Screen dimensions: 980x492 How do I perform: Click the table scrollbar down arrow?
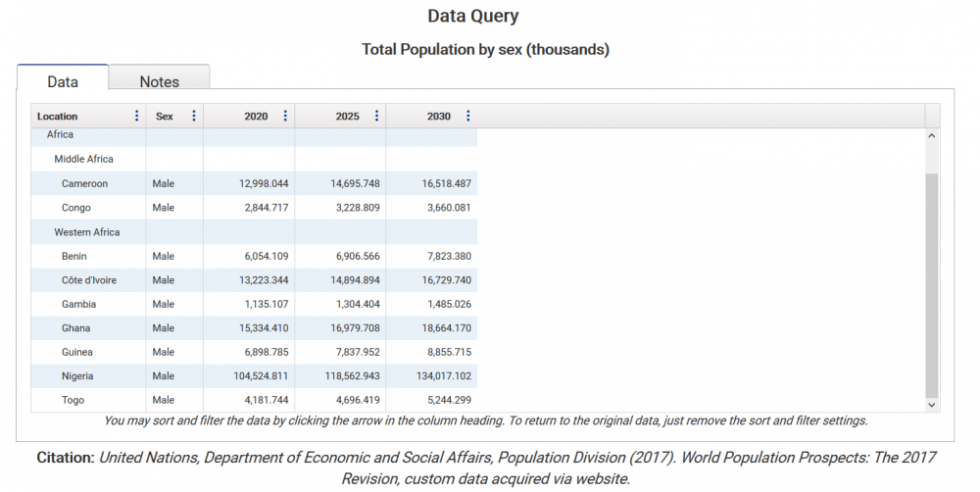click(932, 405)
